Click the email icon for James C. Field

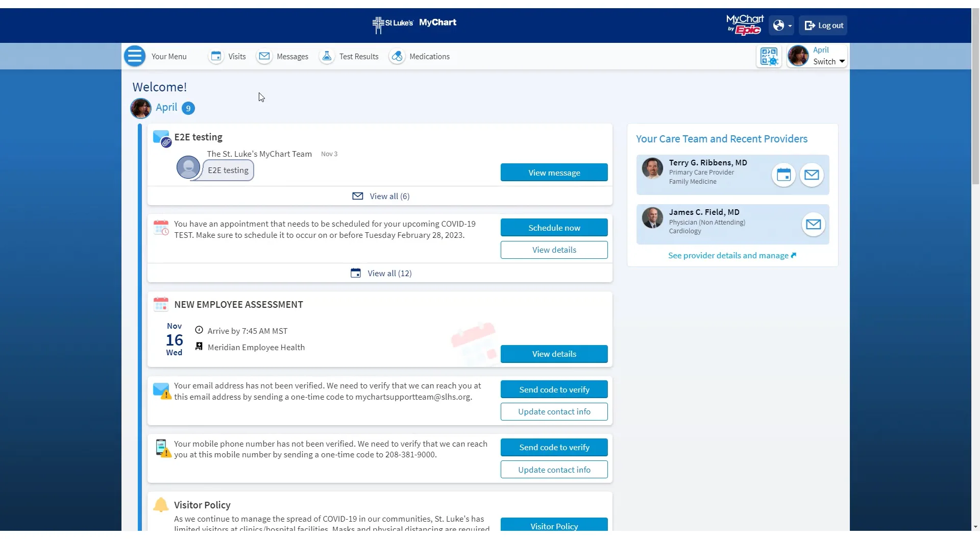[x=814, y=224]
